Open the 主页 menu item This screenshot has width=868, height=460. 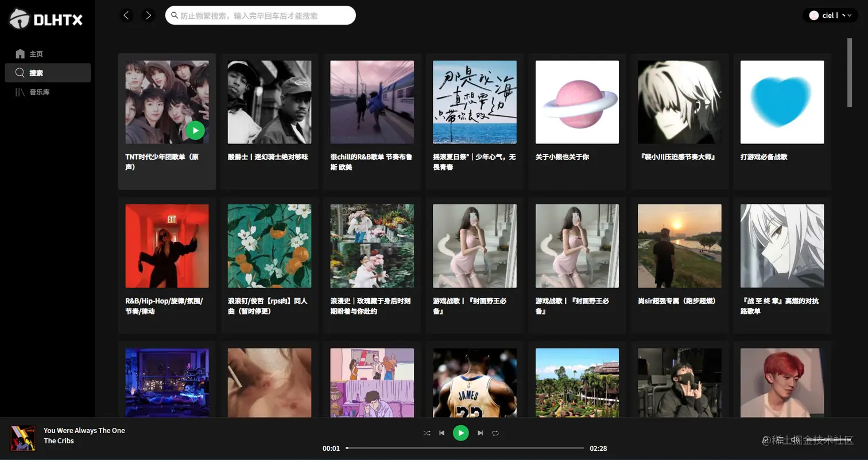pyautogui.click(x=35, y=53)
